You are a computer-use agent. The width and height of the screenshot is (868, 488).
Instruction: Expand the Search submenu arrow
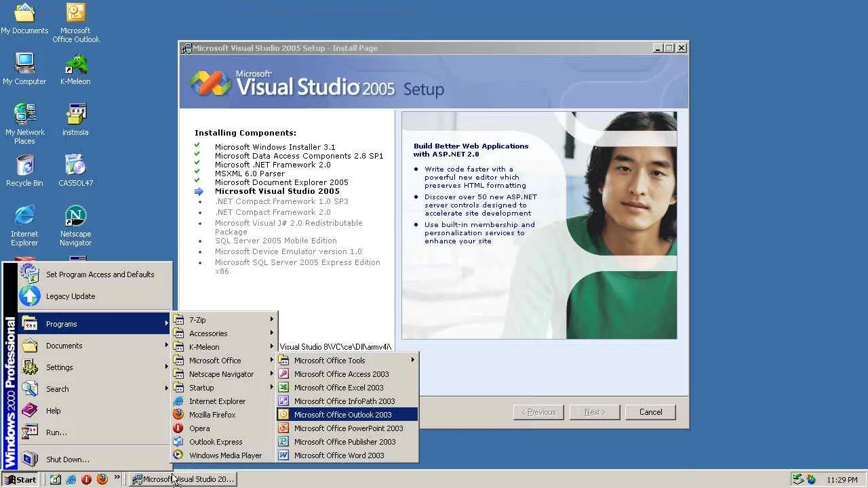[x=166, y=388]
